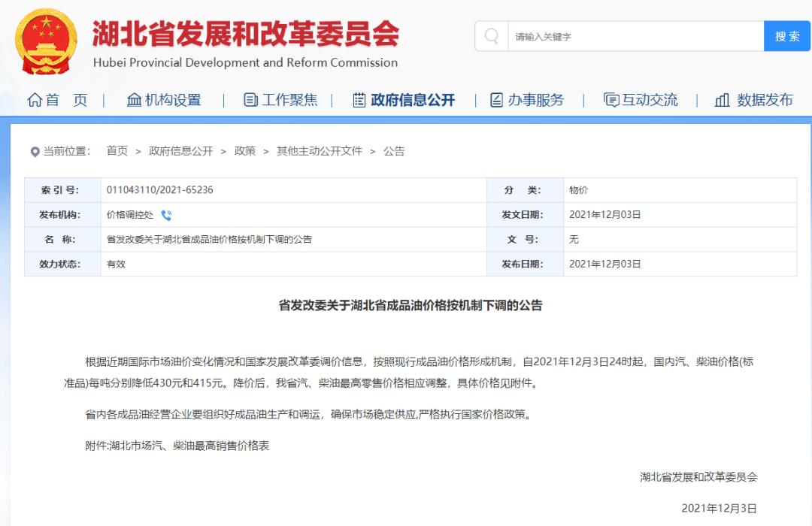Click the location pin icon before 当前位置
Viewport: 812px width, 526px height.
35,152
